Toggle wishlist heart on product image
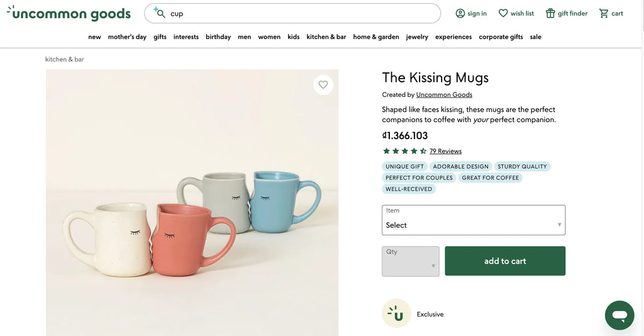This screenshot has height=336, width=644. [323, 85]
